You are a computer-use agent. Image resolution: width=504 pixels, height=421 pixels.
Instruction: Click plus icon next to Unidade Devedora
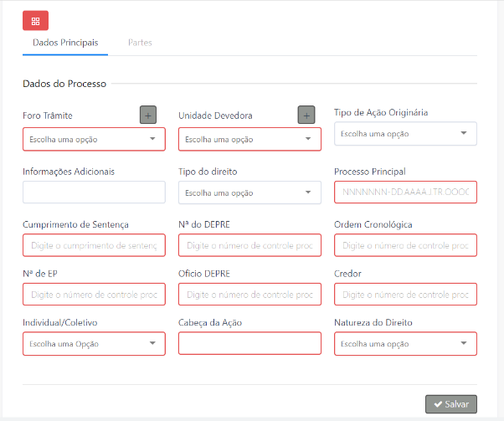coord(306,115)
